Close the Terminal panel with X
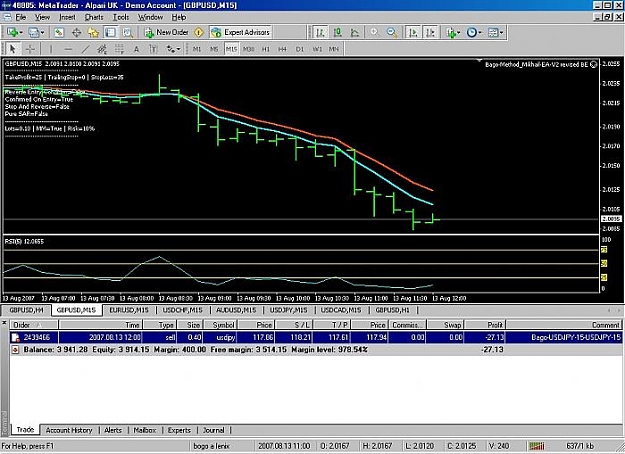The width and height of the screenshot is (625, 454). [x=4, y=322]
